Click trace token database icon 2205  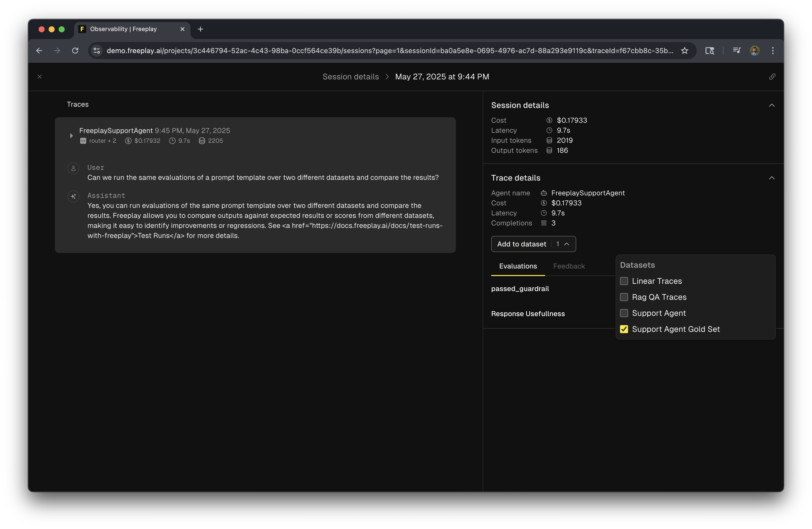click(202, 141)
